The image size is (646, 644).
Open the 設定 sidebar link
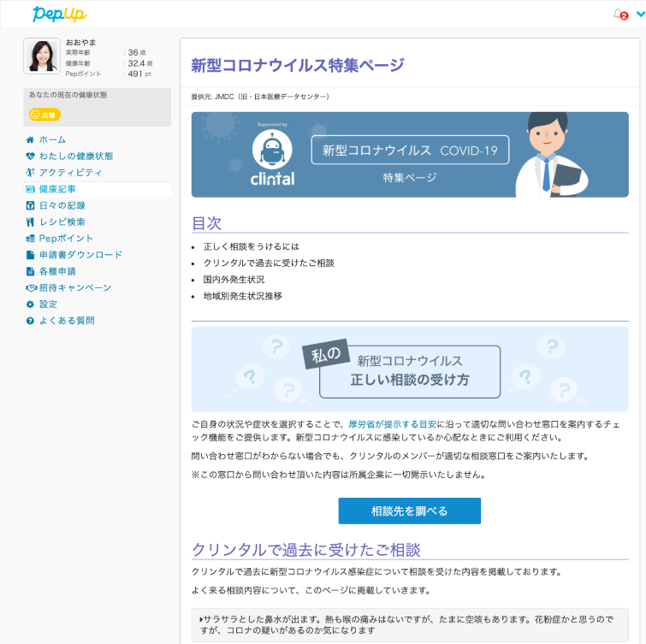pyautogui.click(x=48, y=304)
